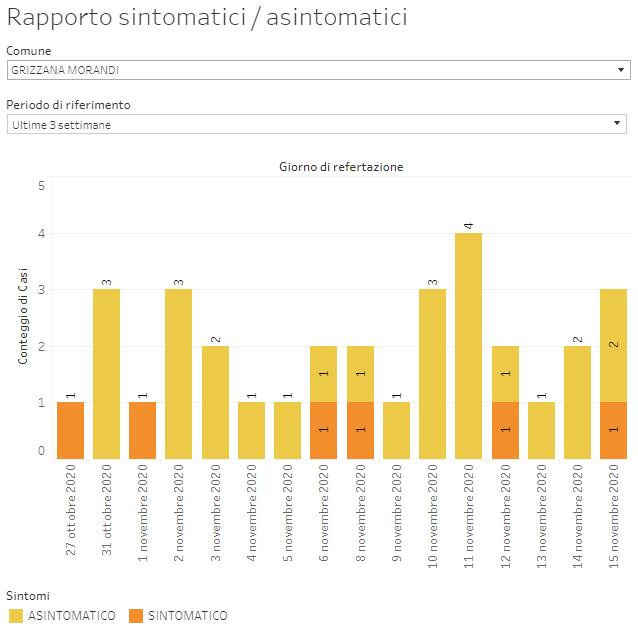Click the SINTOMATICO legend label
Viewport: 638px width, 629px height.
tap(187, 615)
